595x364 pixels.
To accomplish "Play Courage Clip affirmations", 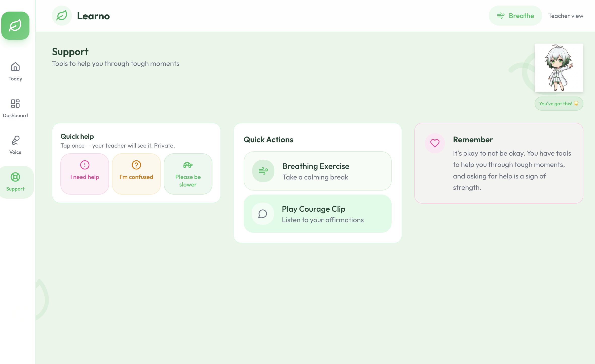I will coord(317,214).
